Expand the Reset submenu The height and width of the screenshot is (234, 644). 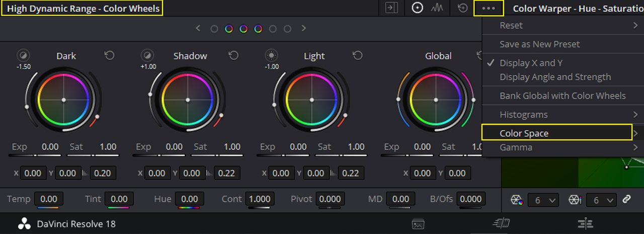pos(563,25)
